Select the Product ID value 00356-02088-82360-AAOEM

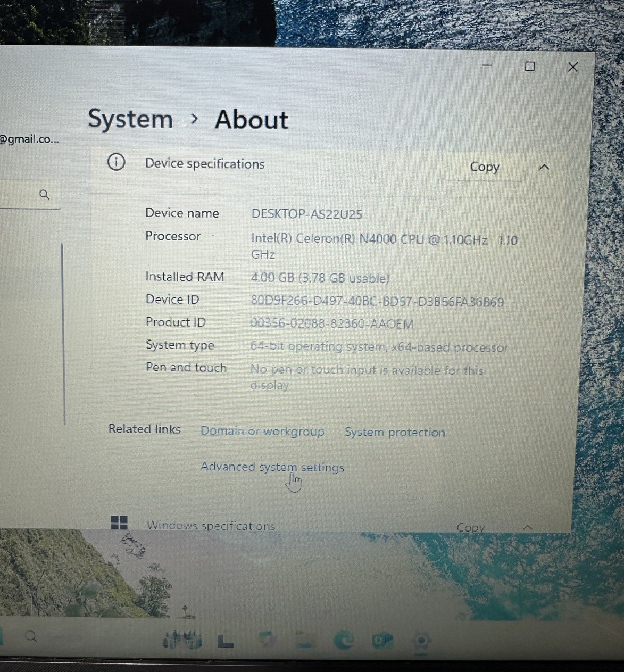pyautogui.click(x=332, y=323)
